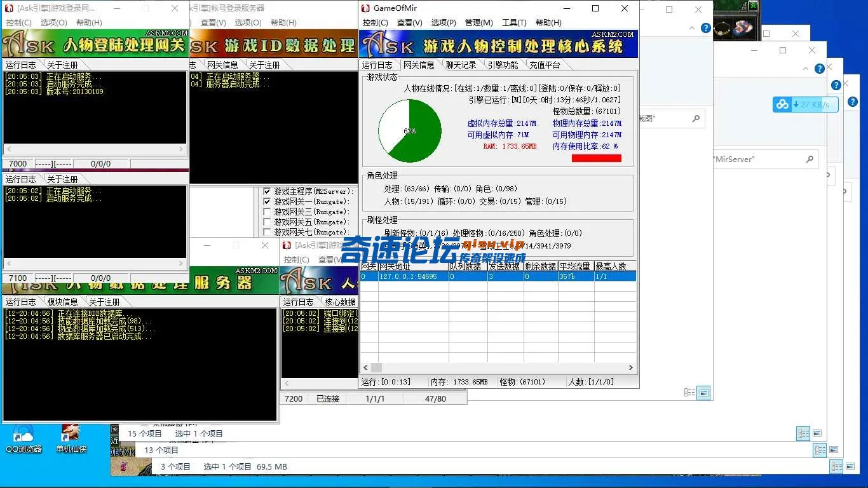Switch to large icons view in 3-item explorer window
The width and height of the screenshot is (868, 488).
click(x=850, y=466)
